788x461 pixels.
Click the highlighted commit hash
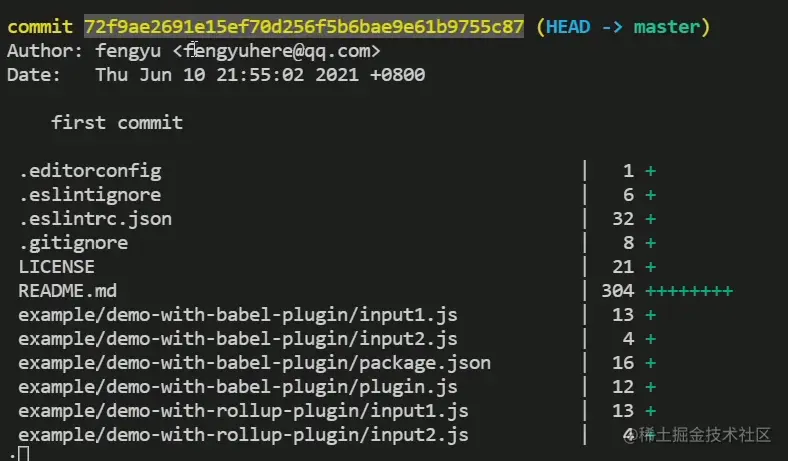tap(304, 27)
